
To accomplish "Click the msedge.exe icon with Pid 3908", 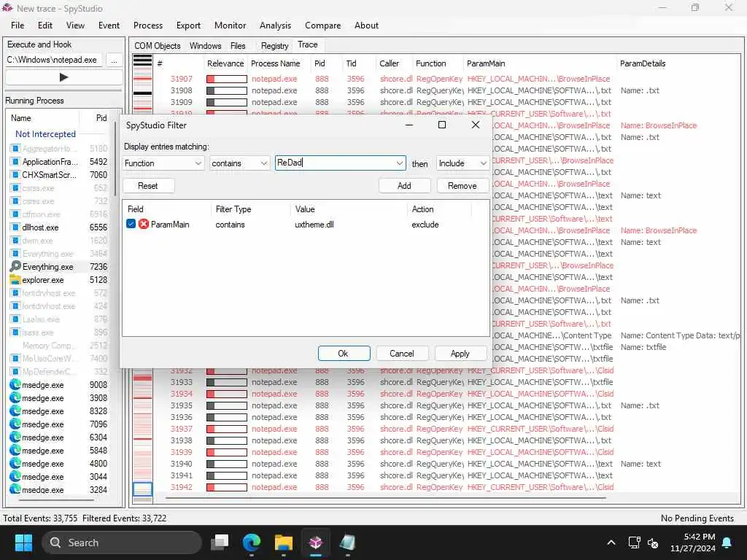I will click(15, 397).
